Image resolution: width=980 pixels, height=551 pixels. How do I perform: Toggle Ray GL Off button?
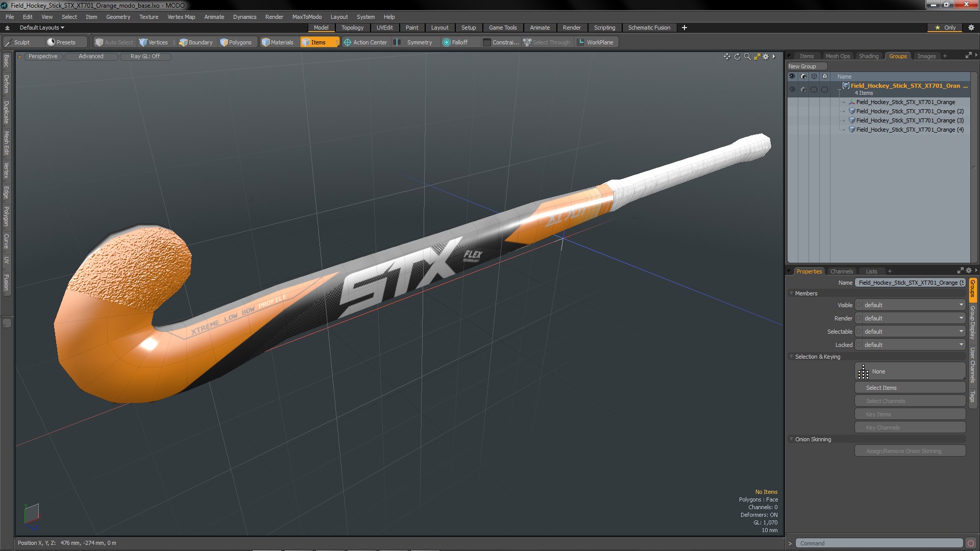pos(145,57)
